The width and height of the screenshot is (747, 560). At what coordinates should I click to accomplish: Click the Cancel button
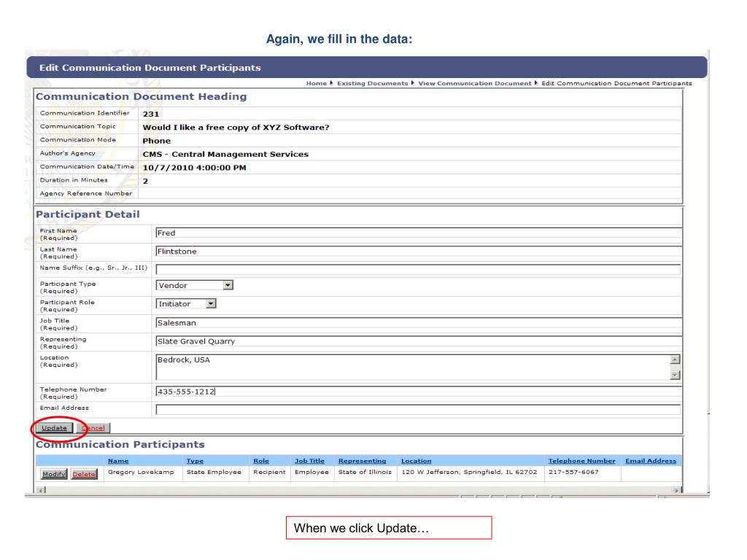point(93,428)
